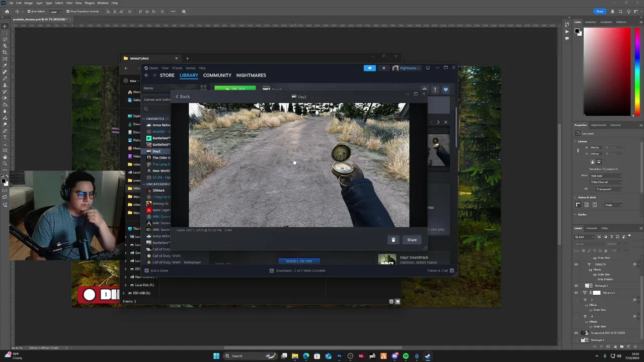Click the Photoshop Share button
Image resolution: width=644 pixels, height=362 pixels.
600,12
